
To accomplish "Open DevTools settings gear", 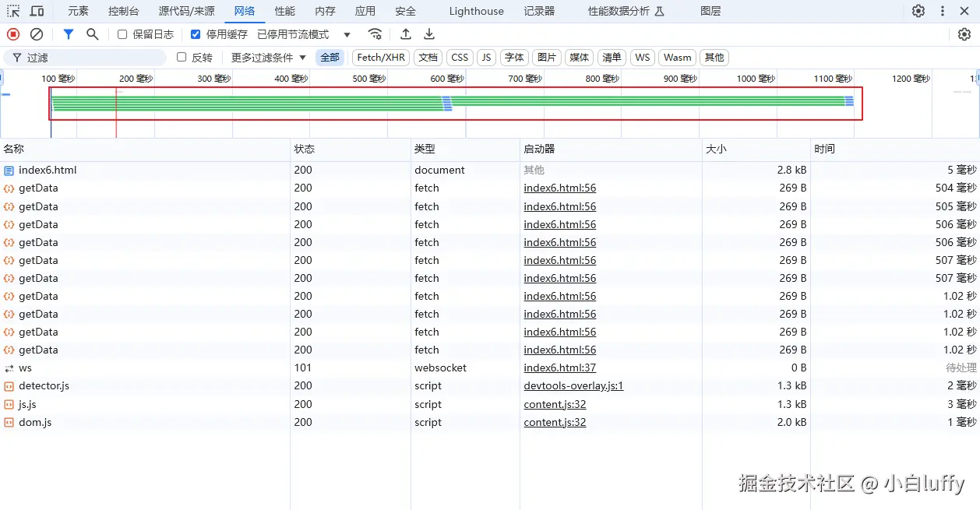I will point(918,11).
